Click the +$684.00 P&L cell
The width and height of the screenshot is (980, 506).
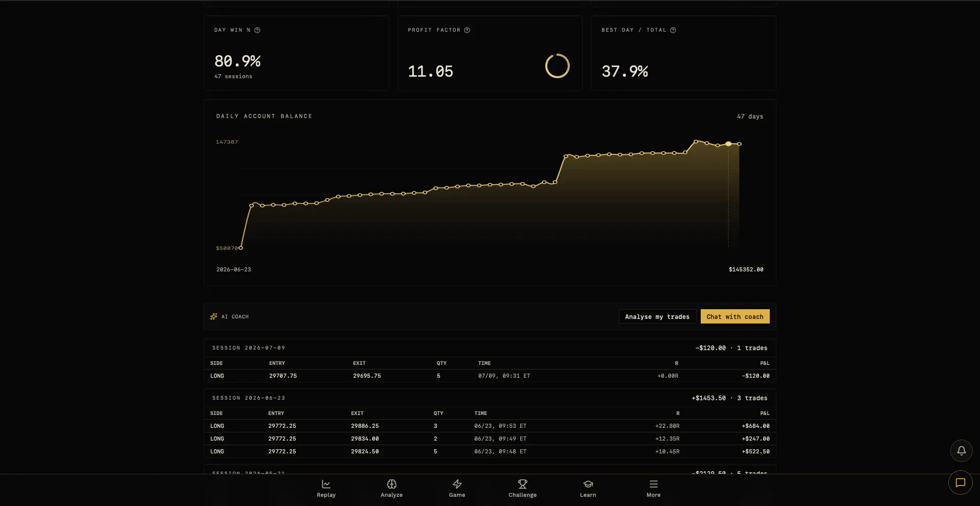[x=755, y=426]
